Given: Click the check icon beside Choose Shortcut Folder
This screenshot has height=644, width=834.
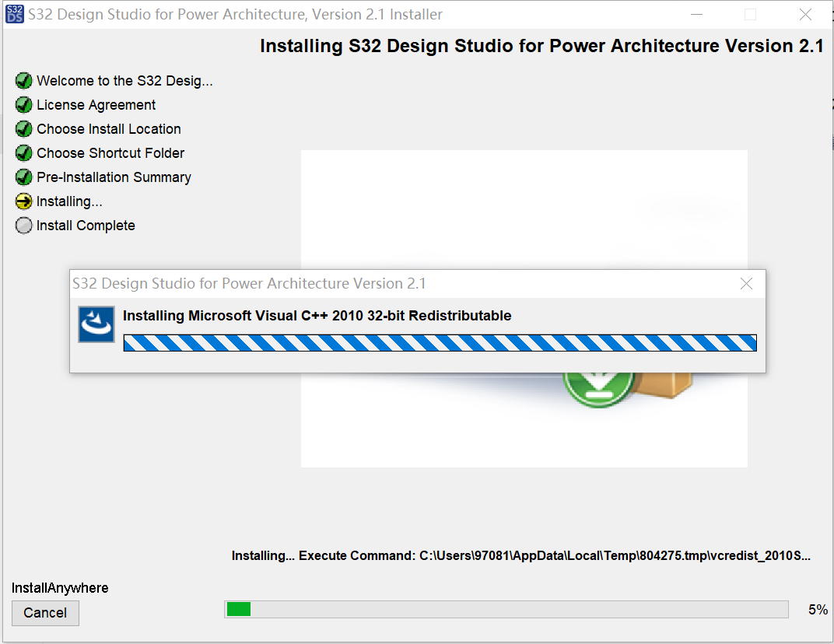Looking at the screenshot, I should click(x=23, y=153).
